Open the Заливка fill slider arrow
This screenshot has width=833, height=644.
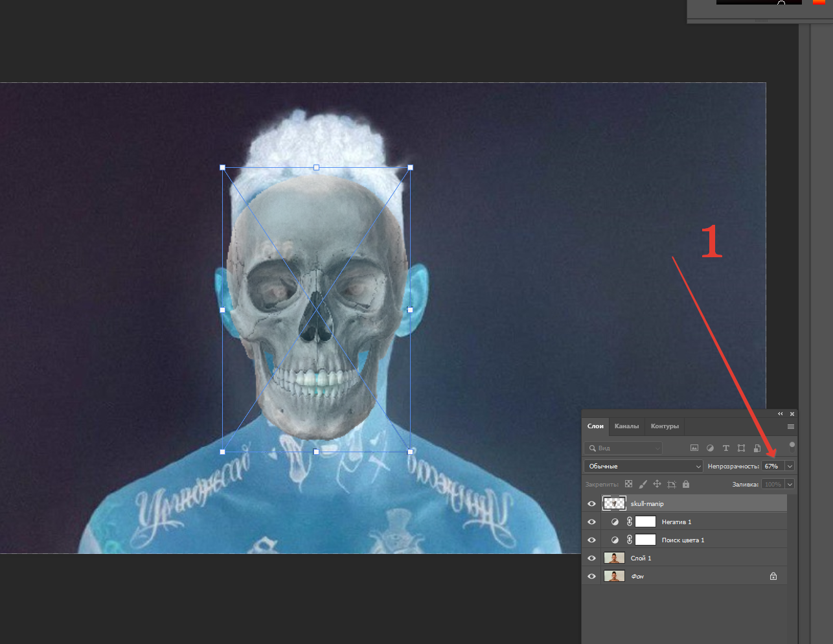[790, 484]
